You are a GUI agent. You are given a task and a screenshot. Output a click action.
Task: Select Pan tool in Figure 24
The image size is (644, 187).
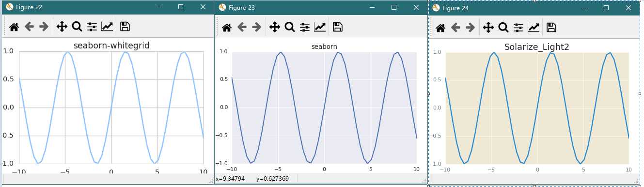click(488, 28)
